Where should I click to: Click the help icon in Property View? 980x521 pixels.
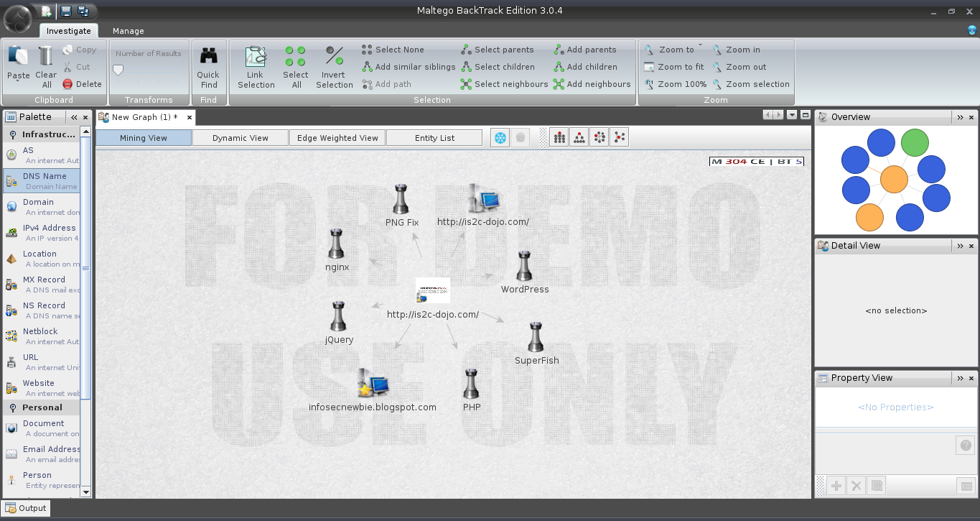(x=966, y=446)
